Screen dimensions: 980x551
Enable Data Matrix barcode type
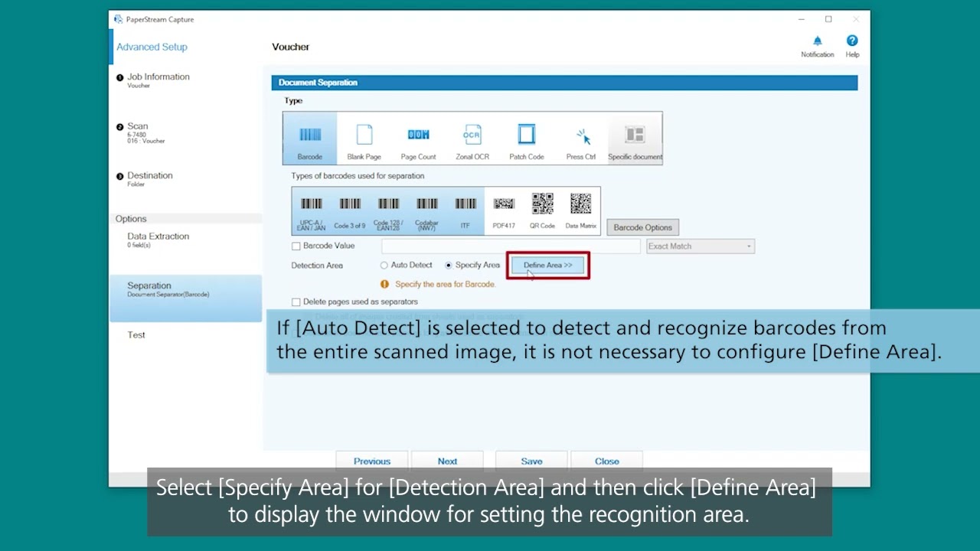pyautogui.click(x=580, y=210)
